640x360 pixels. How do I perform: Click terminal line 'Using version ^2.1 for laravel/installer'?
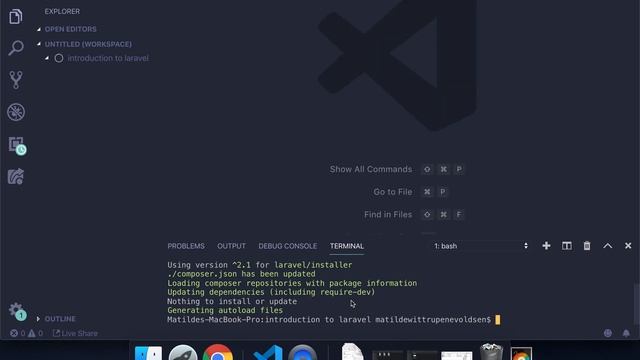tap(260, 265)
